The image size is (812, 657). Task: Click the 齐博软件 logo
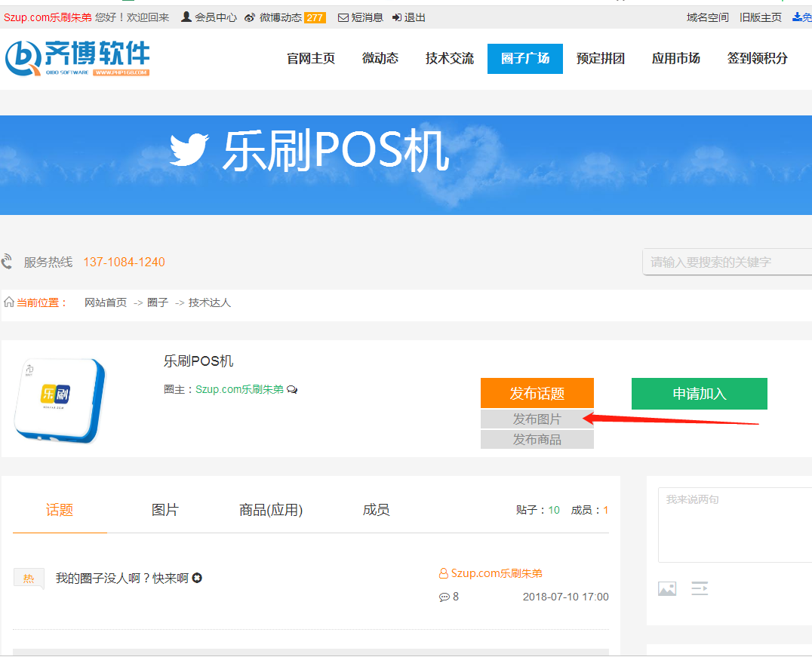78,58
